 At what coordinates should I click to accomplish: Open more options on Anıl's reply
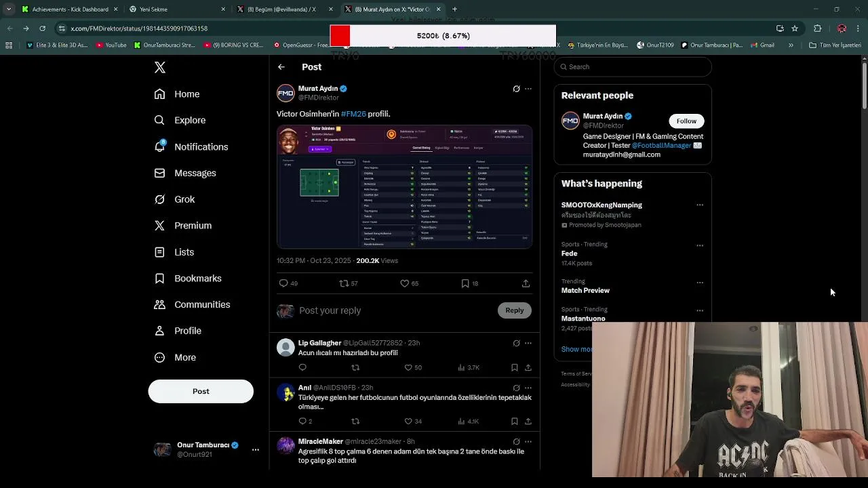(528, 388)
